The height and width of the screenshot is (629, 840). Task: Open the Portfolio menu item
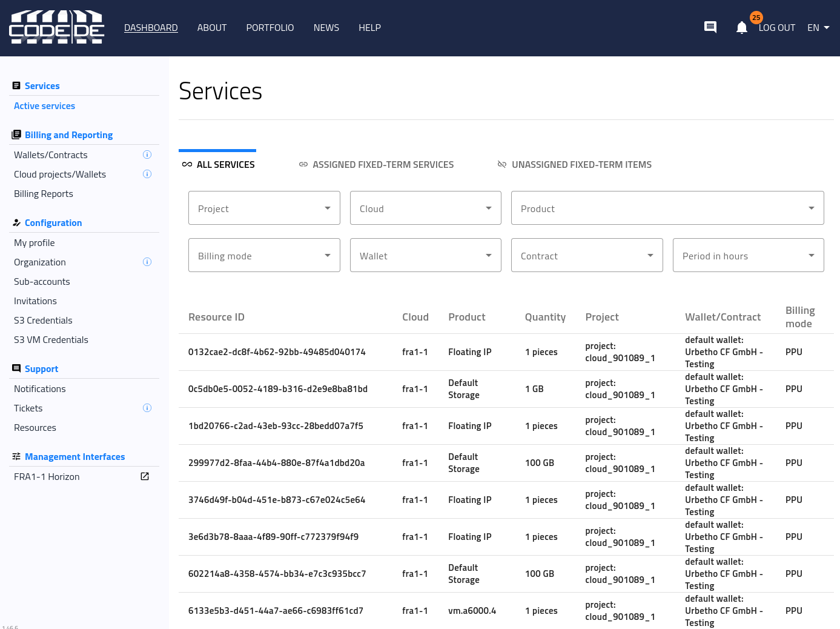(x=270, y=28)
